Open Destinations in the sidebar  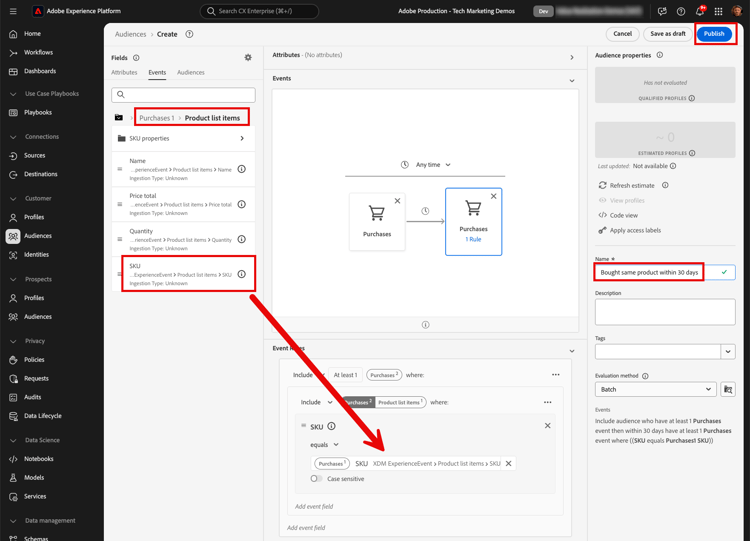coord(41,174)
